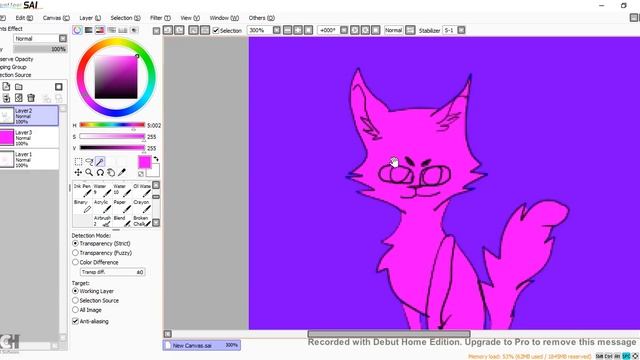Screen dimensions: 640x360
Task: Open the Filter menu
Action: point(160,18)
